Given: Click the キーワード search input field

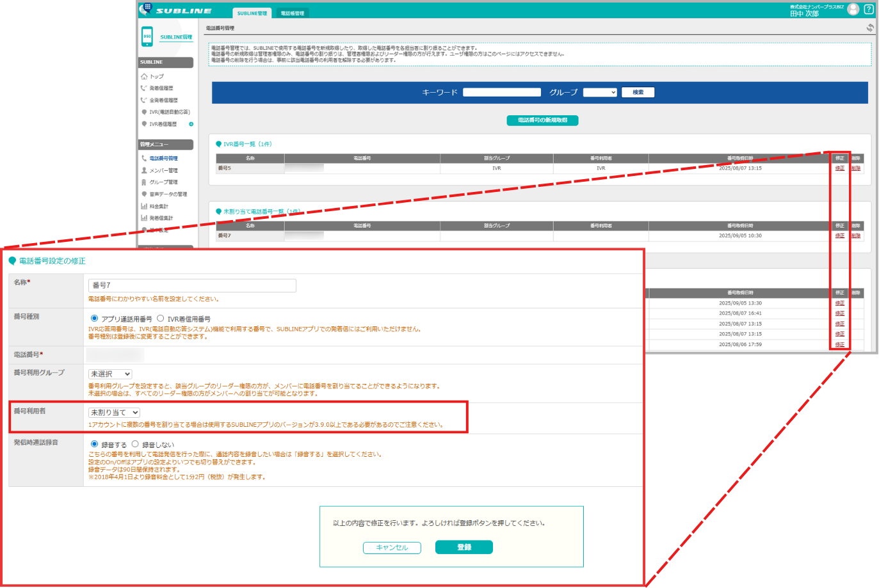Looking at the screenshot, I should point(502,92).
